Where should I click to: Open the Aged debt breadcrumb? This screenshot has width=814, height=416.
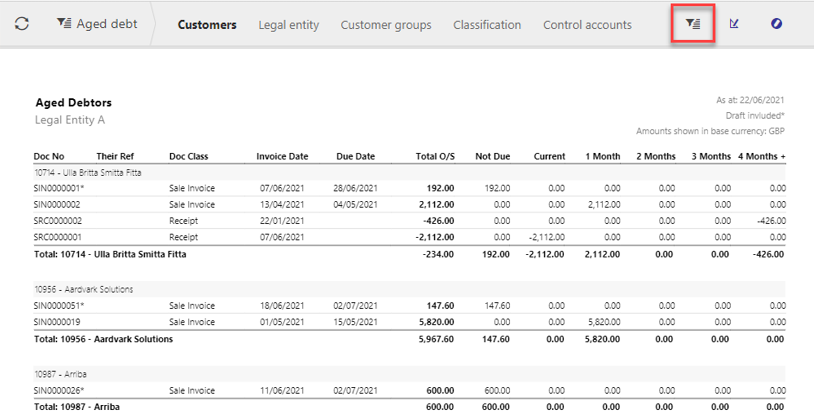[x=106, y=24]
